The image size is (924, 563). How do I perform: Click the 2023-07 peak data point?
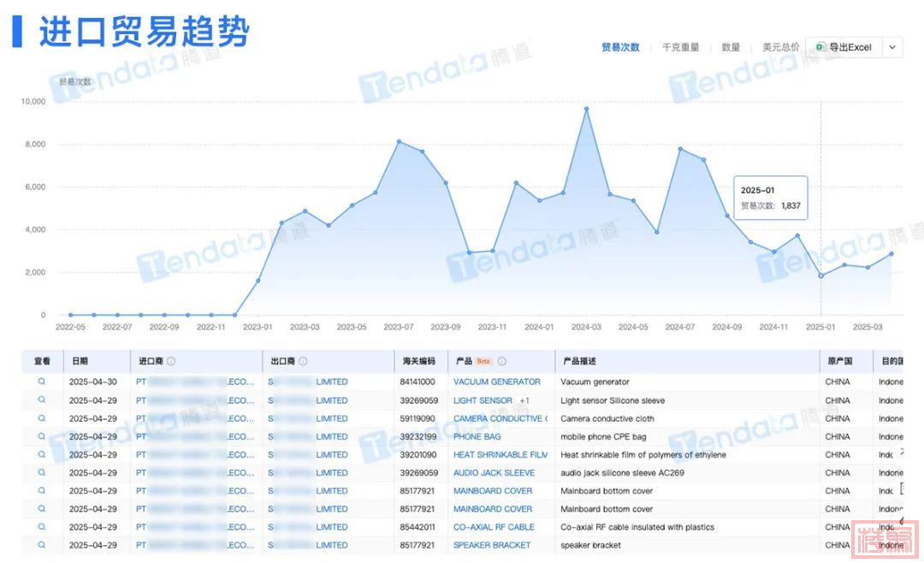point(399,141)
